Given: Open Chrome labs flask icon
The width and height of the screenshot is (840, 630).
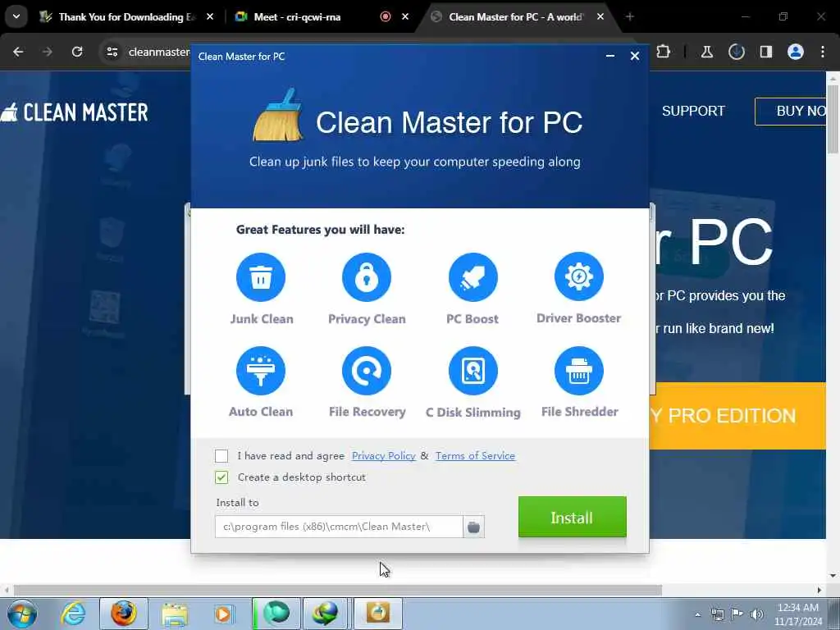Looking at the screenshot, I should pyautogui.click(x=707, y=52).
